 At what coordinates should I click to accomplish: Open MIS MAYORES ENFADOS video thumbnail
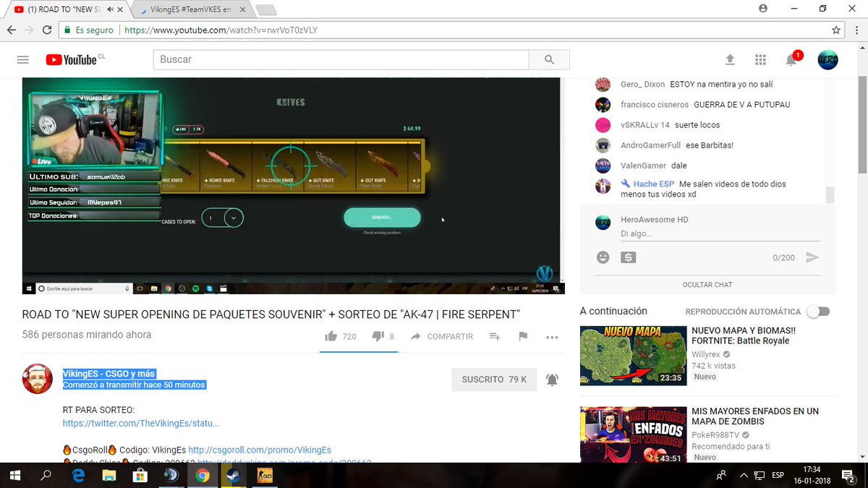[x=633, y=435]
